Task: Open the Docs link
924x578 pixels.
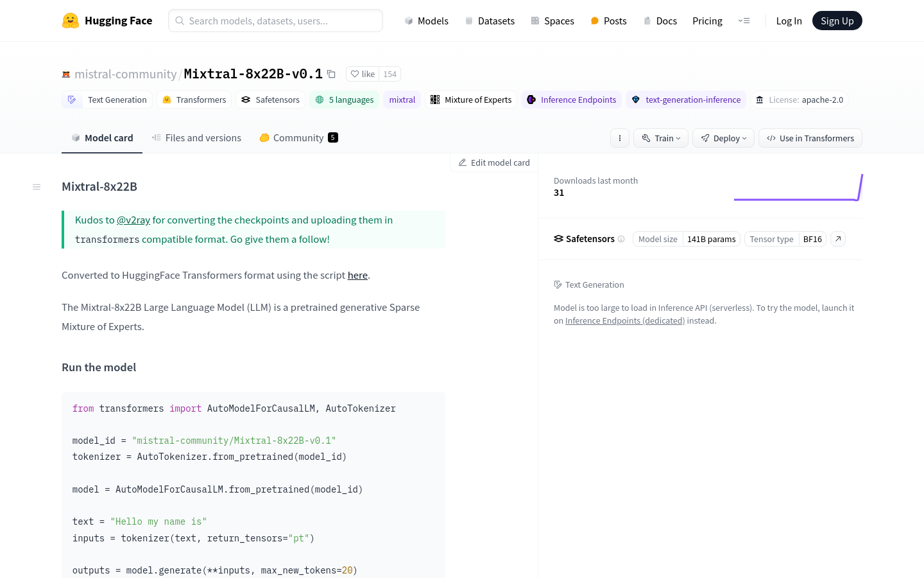Action: pos(660,21)
